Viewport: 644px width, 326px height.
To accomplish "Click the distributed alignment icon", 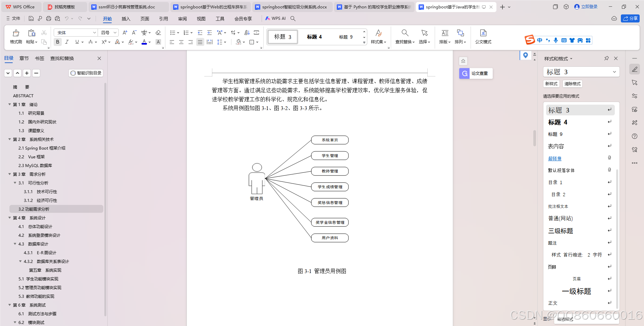I will tap(210, 42).
